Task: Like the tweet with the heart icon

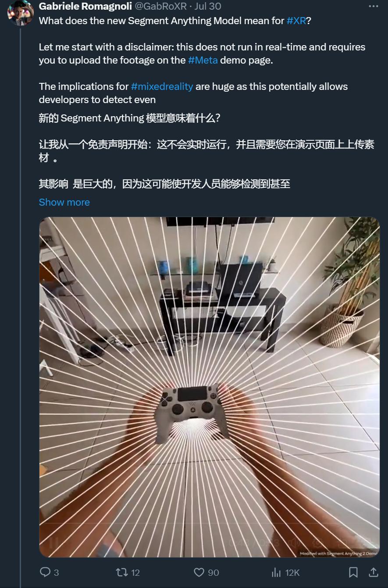Action: (199, 572)
